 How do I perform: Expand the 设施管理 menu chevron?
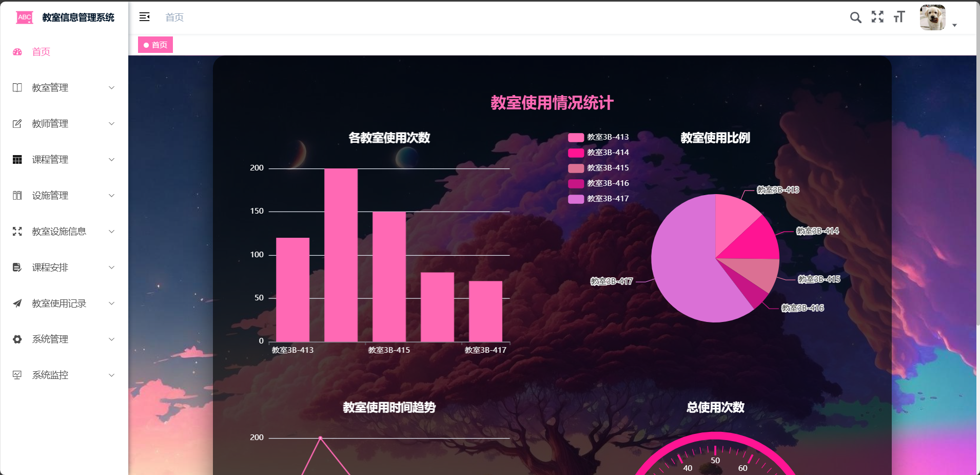[x=111, y=196]
